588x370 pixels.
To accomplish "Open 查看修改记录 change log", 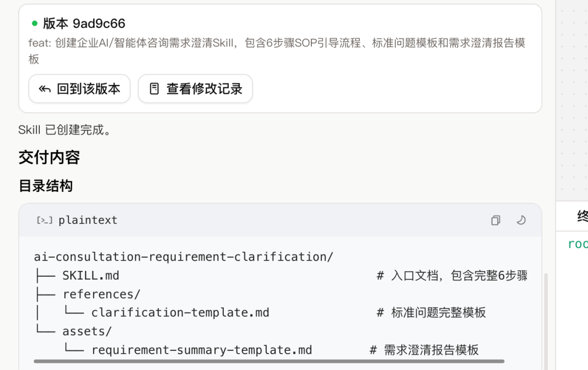I will click(x=195, y=89).
